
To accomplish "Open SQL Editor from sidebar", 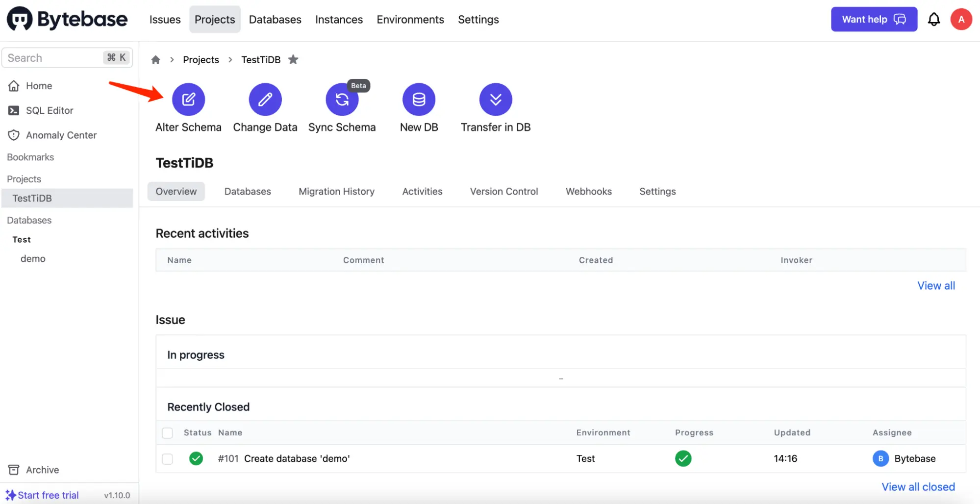I will click(x=41, y=110).
